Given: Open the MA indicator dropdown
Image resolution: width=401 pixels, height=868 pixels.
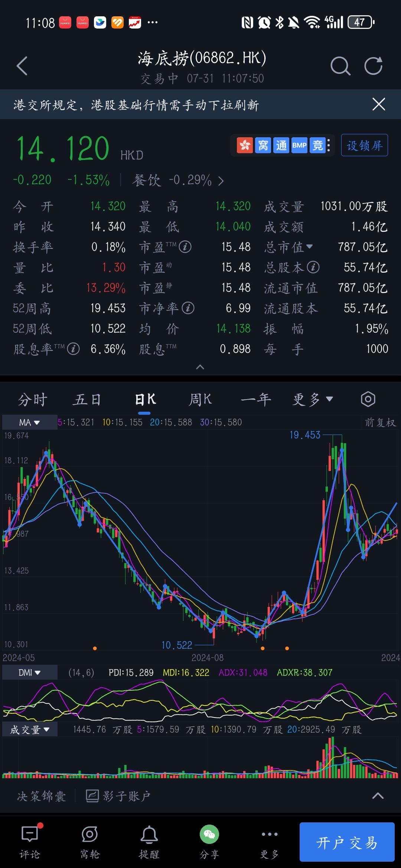Looking at the screenshot, I should (x=30, y=422).
